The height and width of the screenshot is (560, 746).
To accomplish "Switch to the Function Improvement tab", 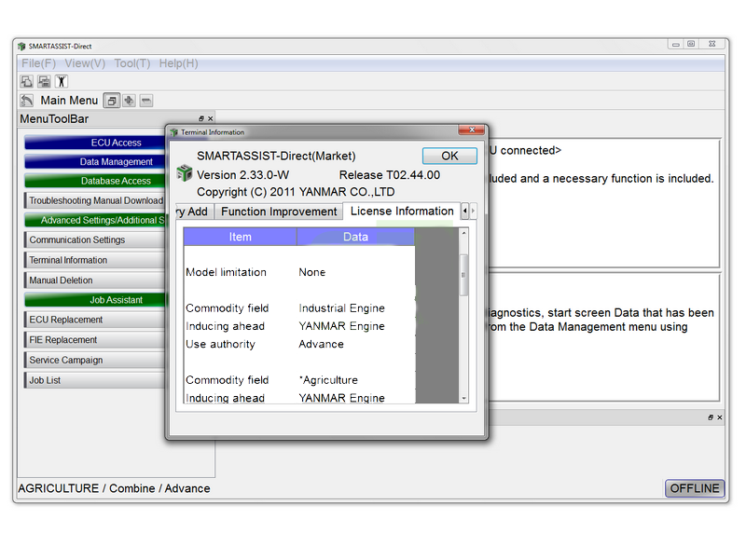I will (x=279, y=212).
